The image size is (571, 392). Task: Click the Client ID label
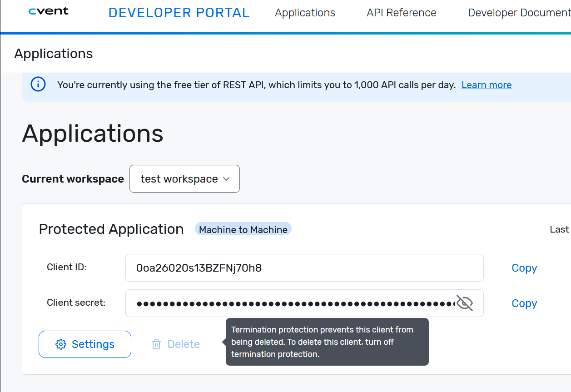coord(67,268)
